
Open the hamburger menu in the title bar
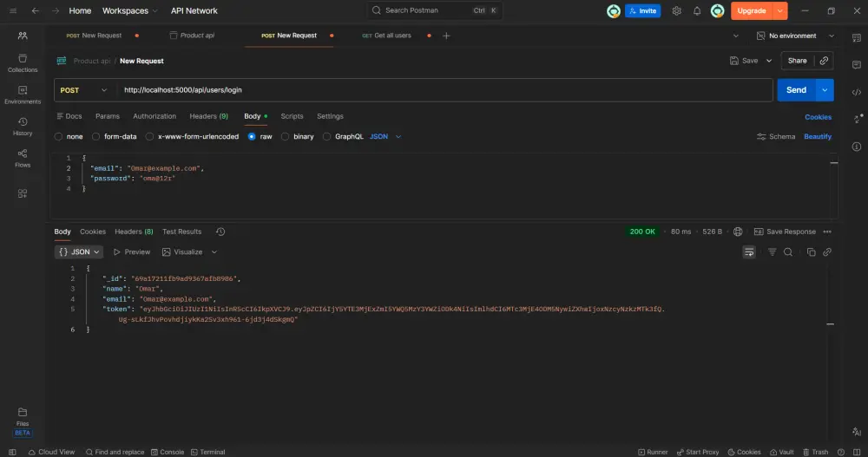click(x=13, y=10)
